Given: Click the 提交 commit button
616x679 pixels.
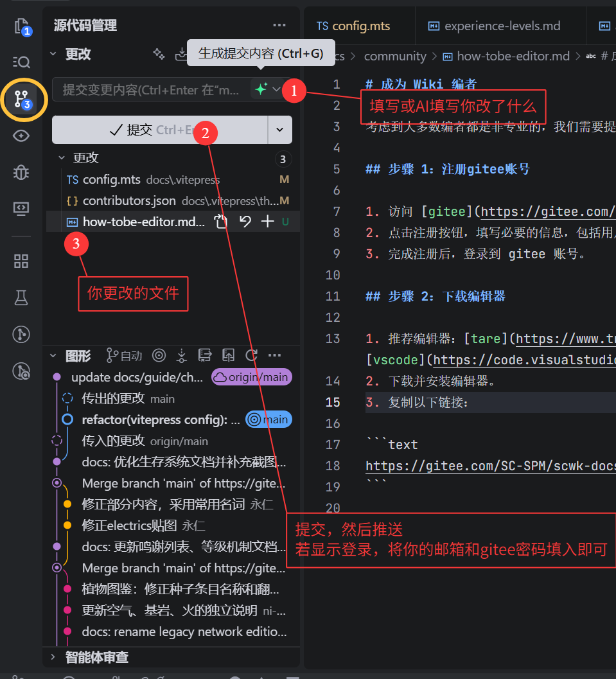Looking at the screenshot, I should click(160, 130).
